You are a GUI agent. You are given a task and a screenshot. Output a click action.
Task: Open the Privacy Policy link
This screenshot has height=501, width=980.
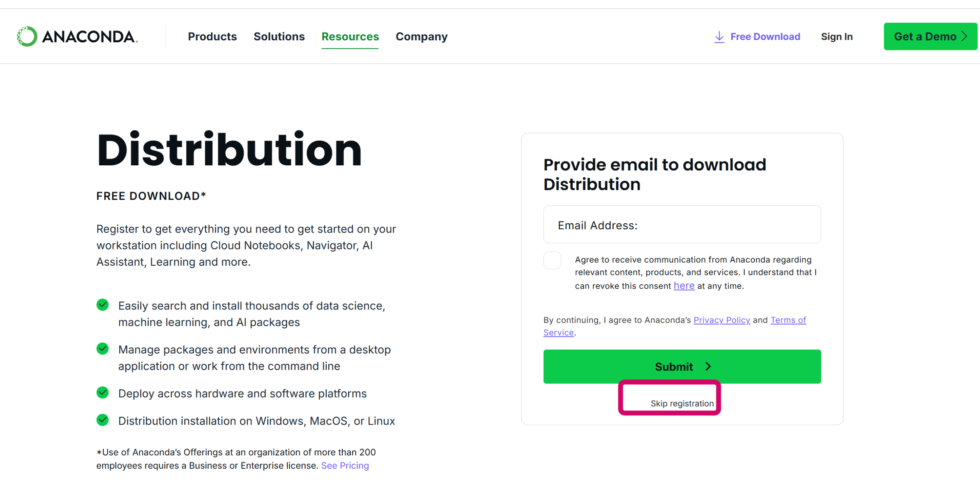721,320
